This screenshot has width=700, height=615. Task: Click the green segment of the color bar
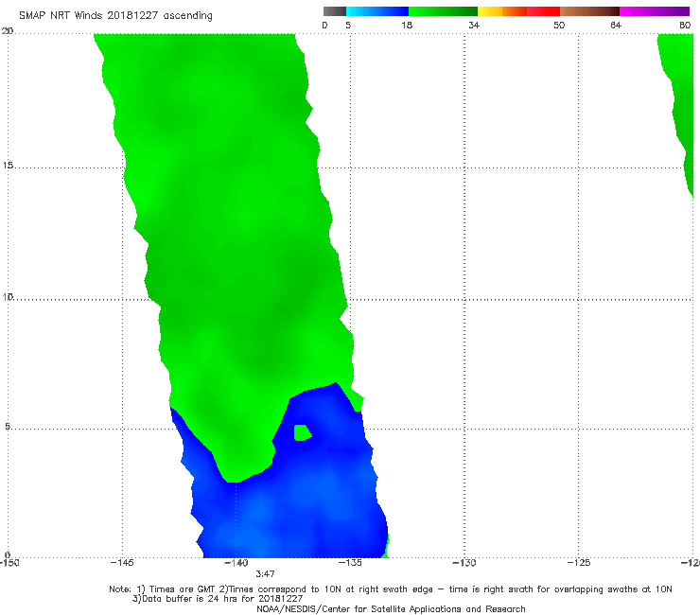click(443, 11)
